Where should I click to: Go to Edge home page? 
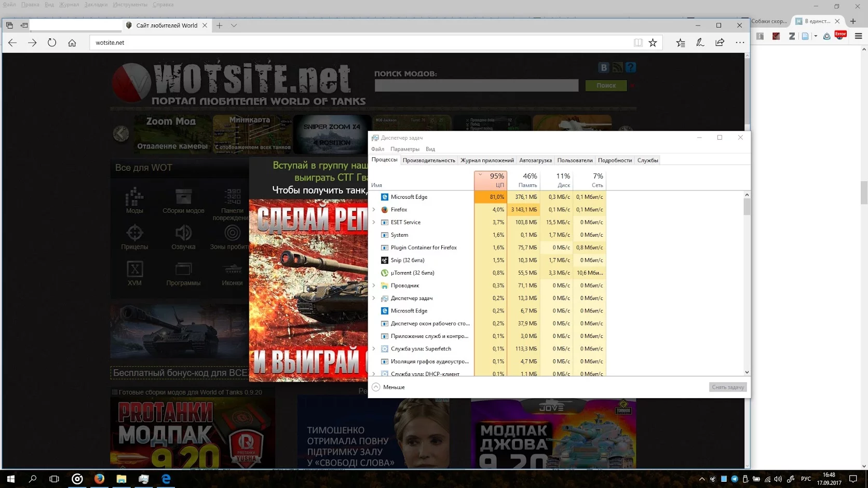[72, 43]
